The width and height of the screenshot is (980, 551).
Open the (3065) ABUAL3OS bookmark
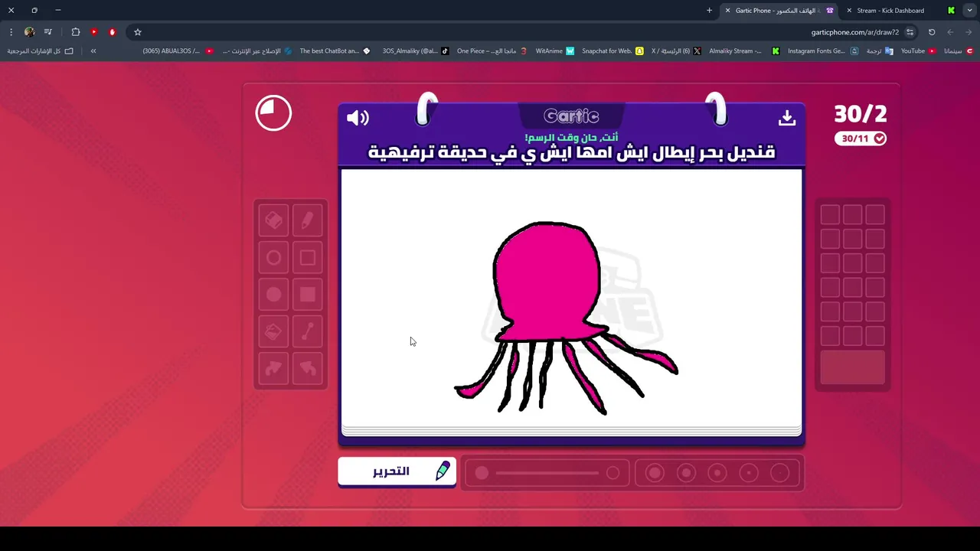178,51
